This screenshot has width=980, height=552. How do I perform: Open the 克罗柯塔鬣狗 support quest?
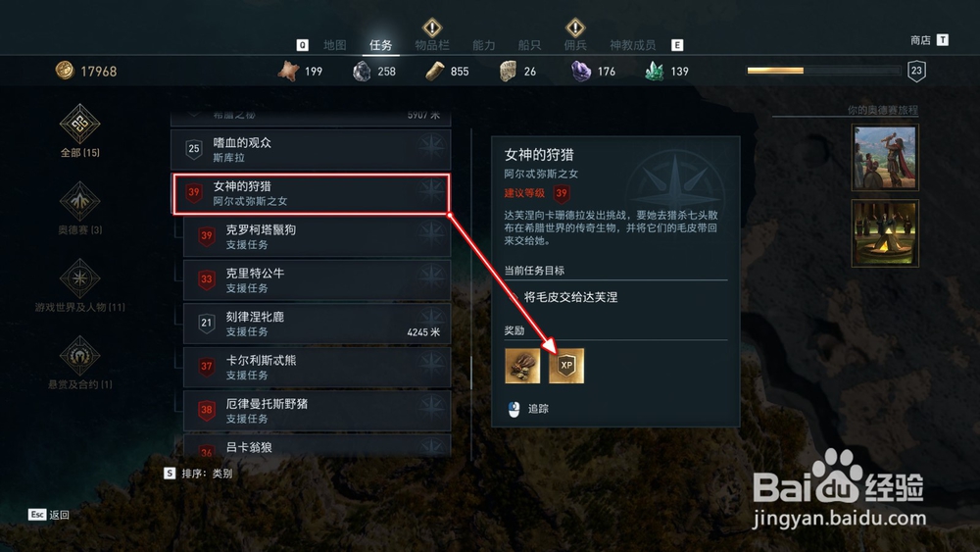(x=317, y=237)
